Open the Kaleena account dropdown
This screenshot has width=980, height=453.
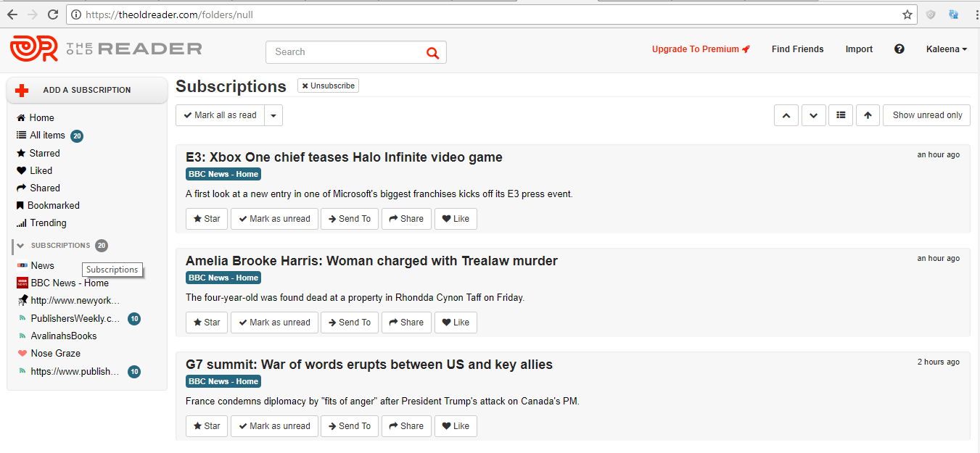point(947,49)
